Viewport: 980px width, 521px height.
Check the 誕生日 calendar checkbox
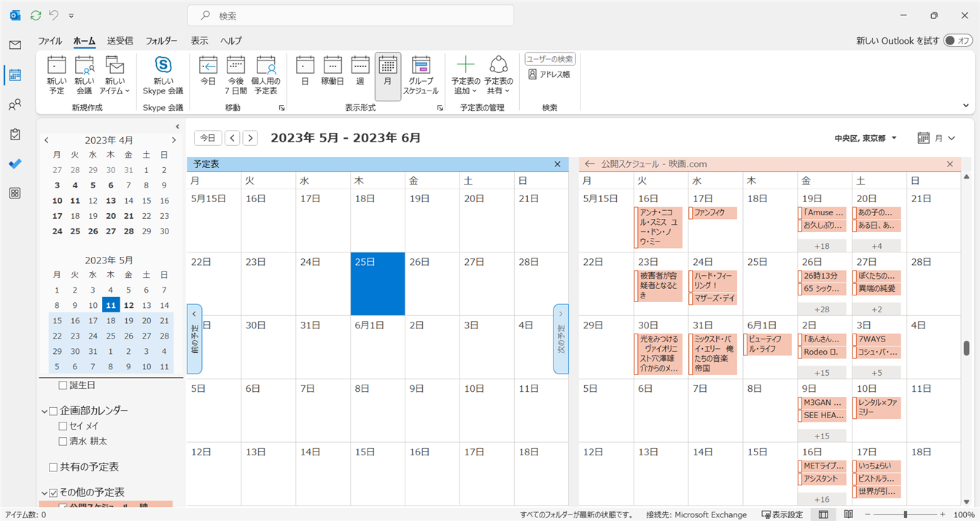point(63,385)
